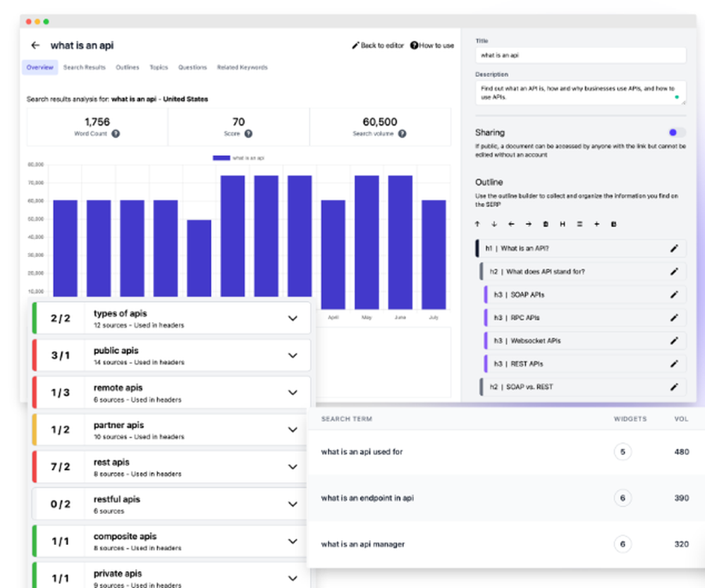The width and height of the screenshot is (705, 588).
Task: Click the 7/2 count on rest apis
Action: (60, 467)
